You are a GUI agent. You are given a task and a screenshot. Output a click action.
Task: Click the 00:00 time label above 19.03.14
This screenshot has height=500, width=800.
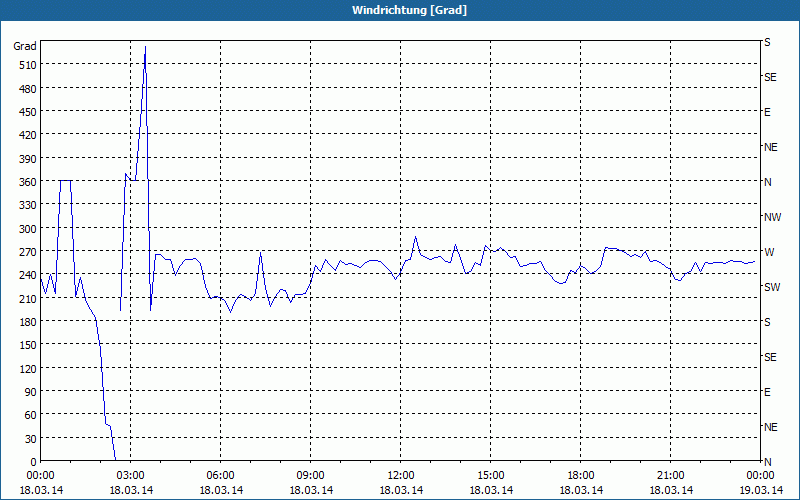[761, 476]
